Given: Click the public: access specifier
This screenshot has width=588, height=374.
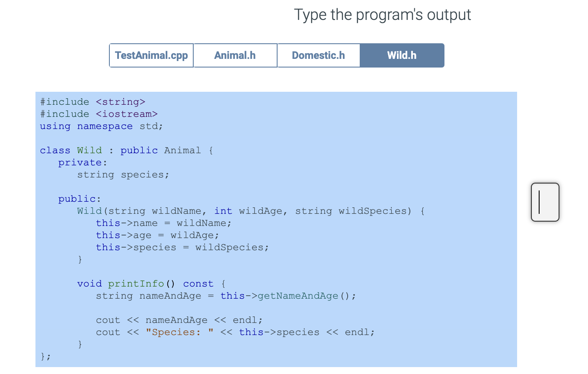Looking at the screenshot, I should (78, 199).
